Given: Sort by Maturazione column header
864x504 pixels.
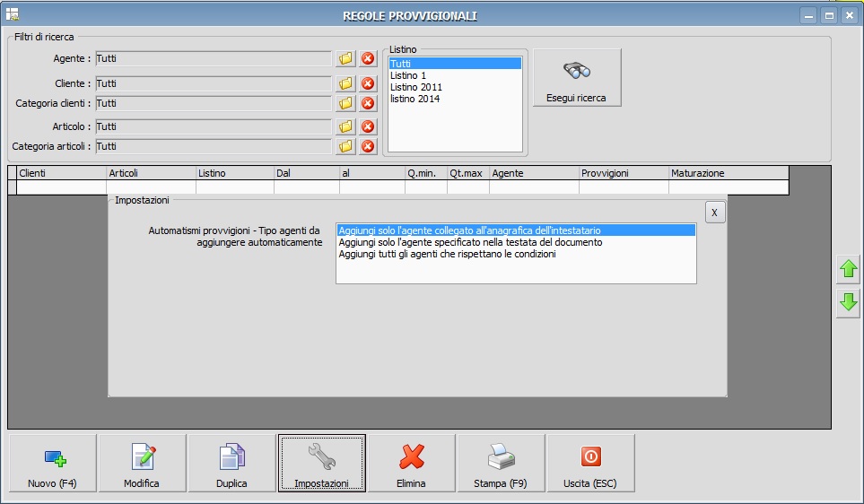Looking at the screenshot, I should tap(729, 173).
